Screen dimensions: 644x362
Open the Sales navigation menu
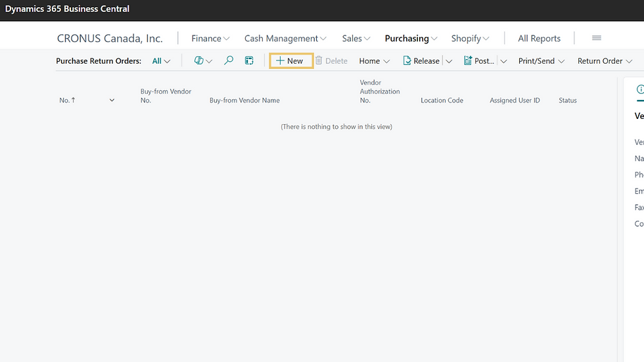point(356,38)
